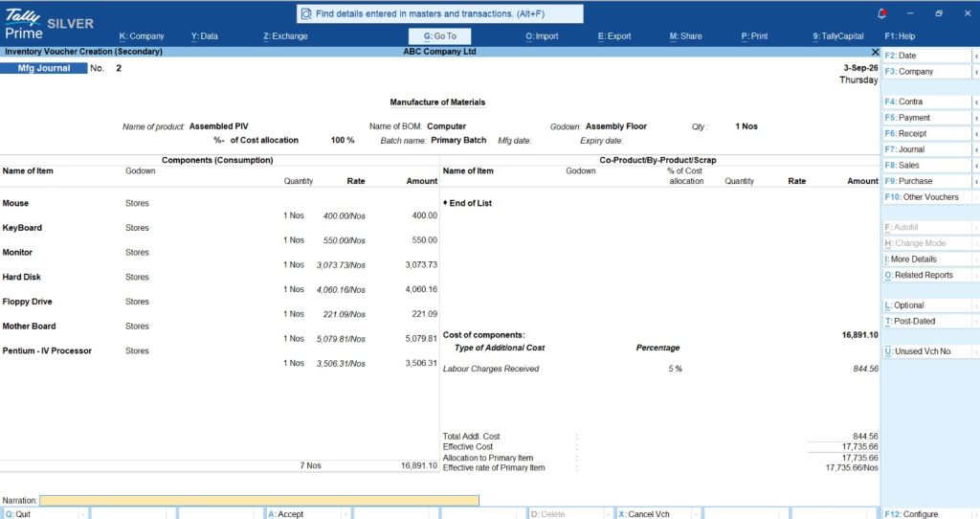Click the notification bell icon
980x519 pixels.
click(881, 13)
